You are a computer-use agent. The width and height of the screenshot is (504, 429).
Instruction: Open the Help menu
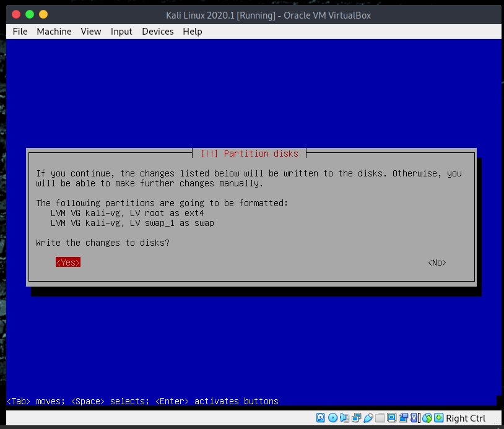point(193,32)
